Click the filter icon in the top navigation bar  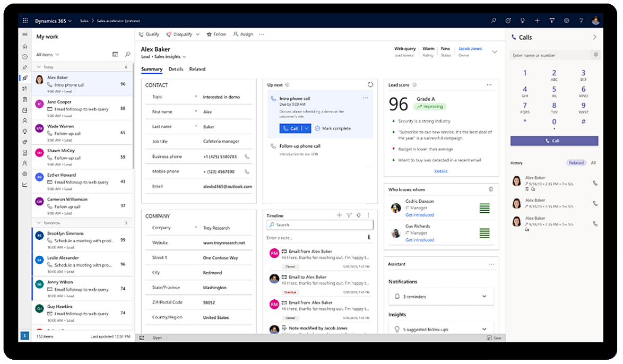552,20
